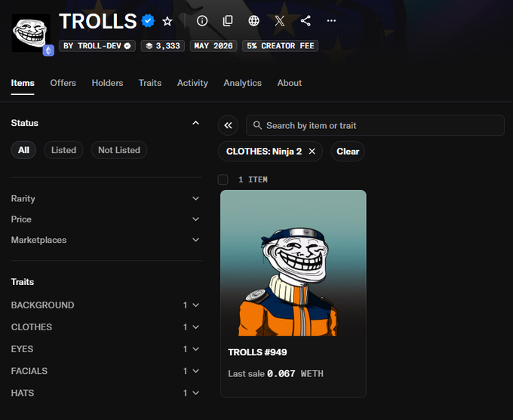Expand the FACIALS trait filter
This screenshot has height=420, width=513.
[106, 371]
